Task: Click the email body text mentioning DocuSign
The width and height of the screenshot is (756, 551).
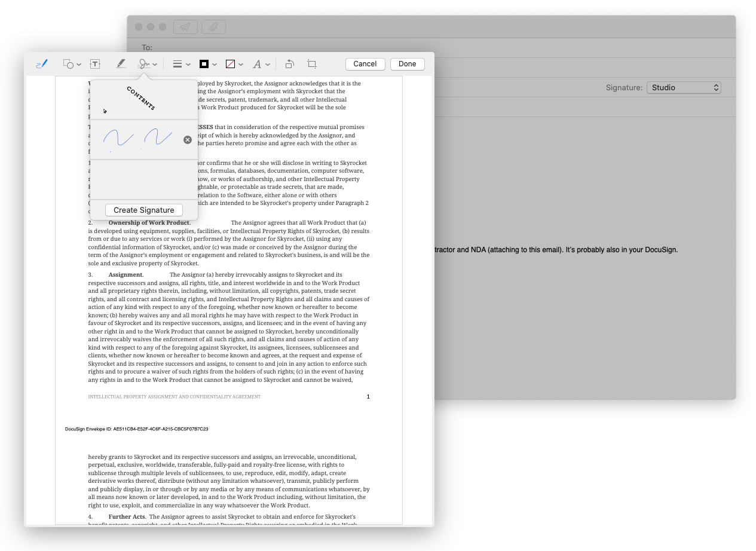Action: pos(556,250)
